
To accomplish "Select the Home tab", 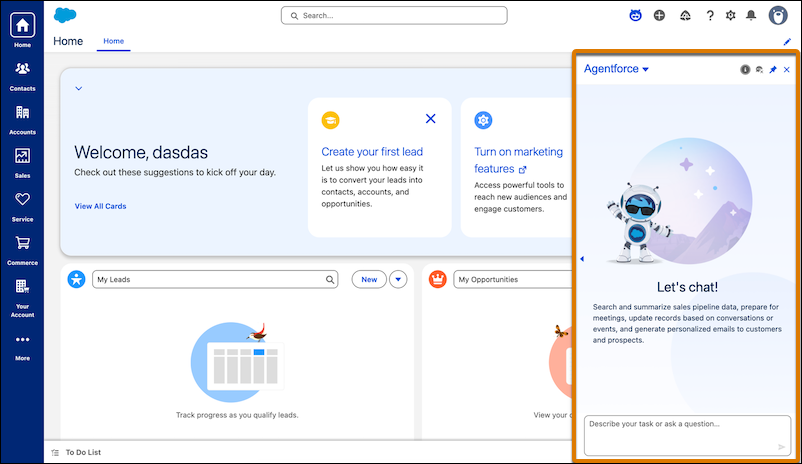I will 114,41.
